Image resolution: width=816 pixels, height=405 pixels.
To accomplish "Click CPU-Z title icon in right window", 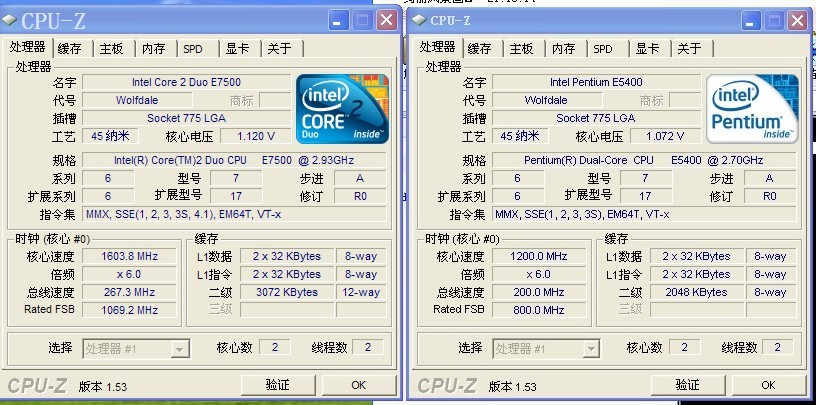I will (418, 20).
